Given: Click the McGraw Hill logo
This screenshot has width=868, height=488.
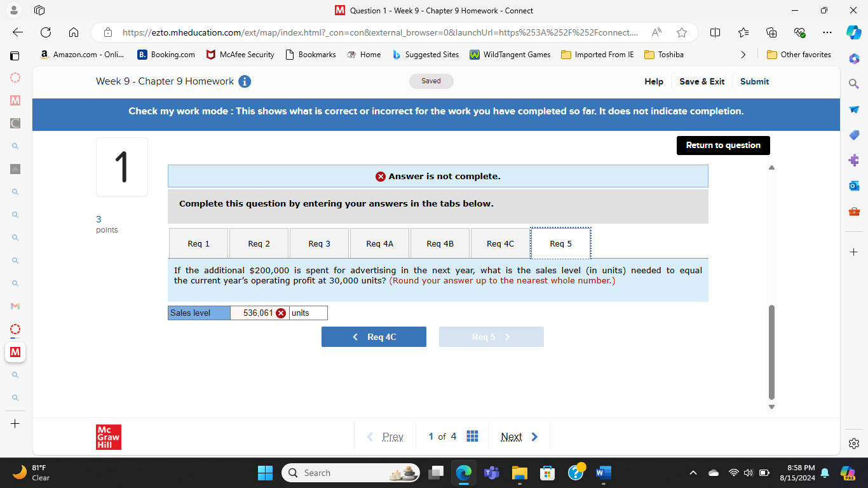Looking at the screenshot, I should (x=108, y=437).
